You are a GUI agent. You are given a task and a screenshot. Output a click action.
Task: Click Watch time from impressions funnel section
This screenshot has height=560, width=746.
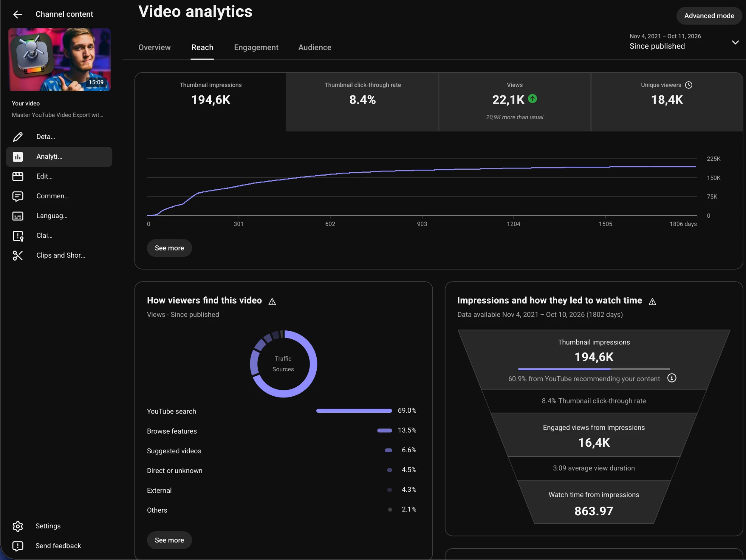tap(594, 502)
